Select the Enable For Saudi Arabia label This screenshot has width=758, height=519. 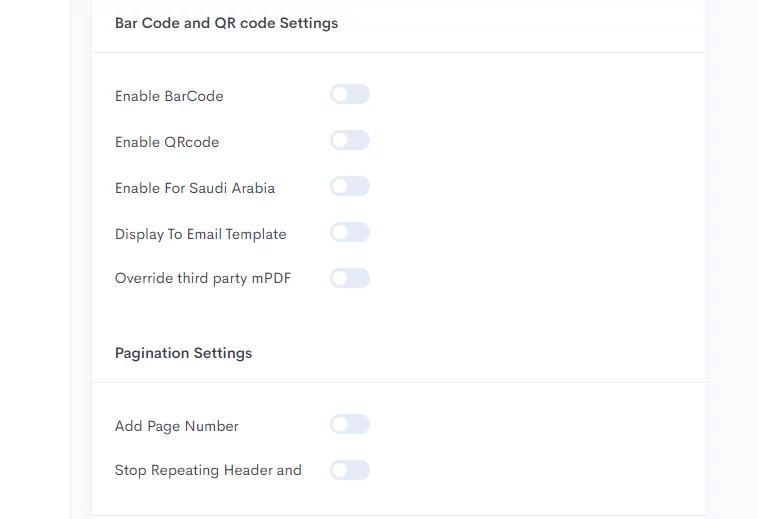click(195, 188)
